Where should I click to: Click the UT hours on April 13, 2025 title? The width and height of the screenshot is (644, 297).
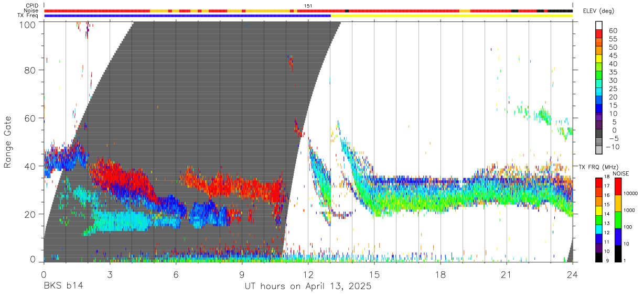tap(308, 287)
